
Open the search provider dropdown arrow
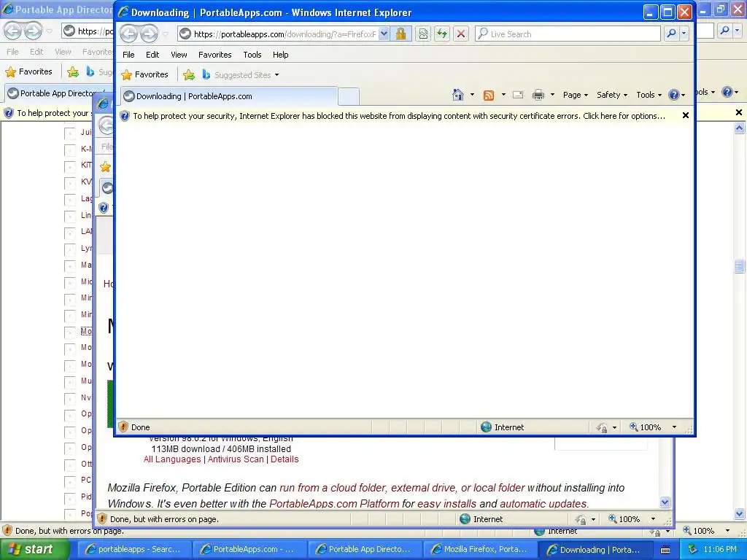coord(684,34)
